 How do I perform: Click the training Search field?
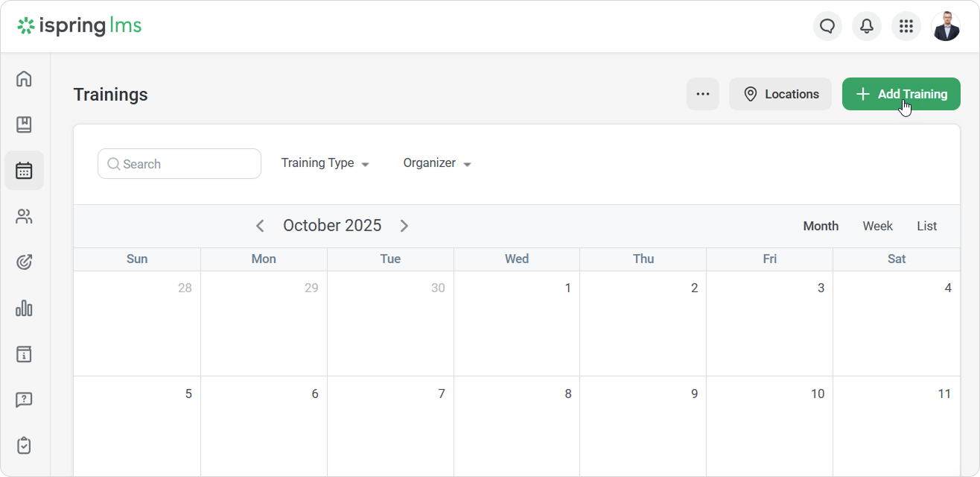click(x=179, y=164)
